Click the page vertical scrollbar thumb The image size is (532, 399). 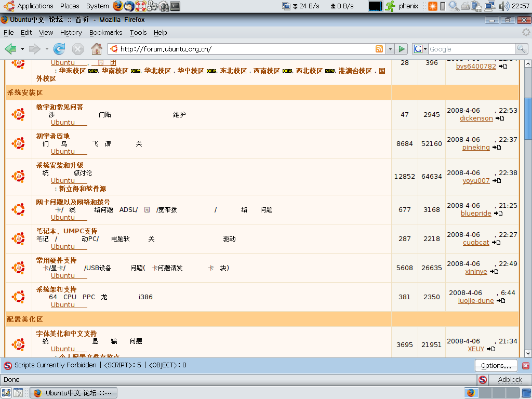[x=528, y=119]
